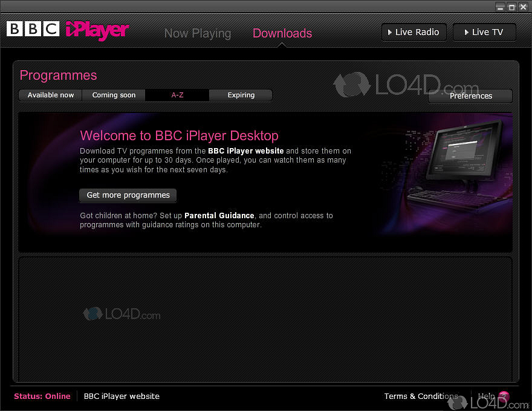Click Get more programmes button

pyautogui.click(x=128, y=195)
